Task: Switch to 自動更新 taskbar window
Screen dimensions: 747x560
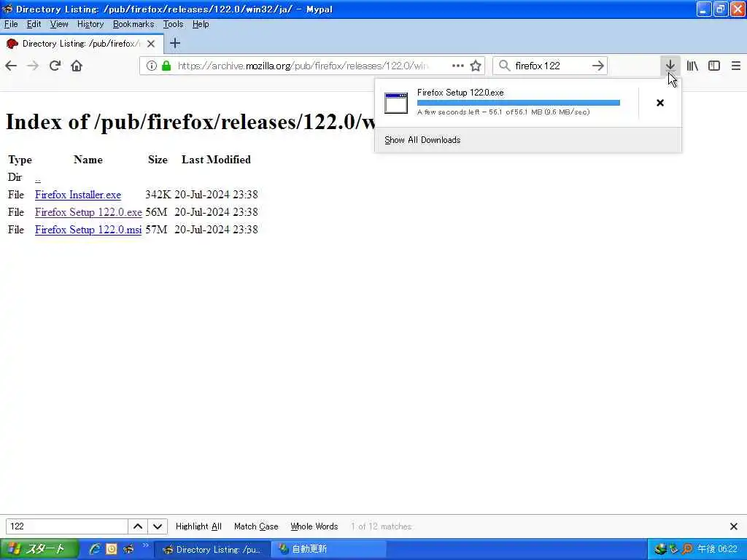Action: coord(328,549)
